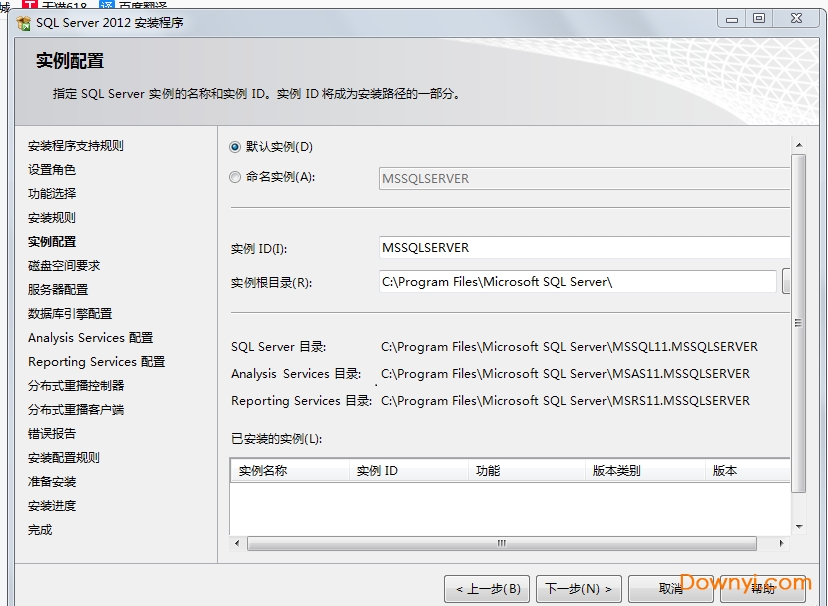Click the browse button beside 实例根目录
Screen dimensions: 828x606
point(786,282)
